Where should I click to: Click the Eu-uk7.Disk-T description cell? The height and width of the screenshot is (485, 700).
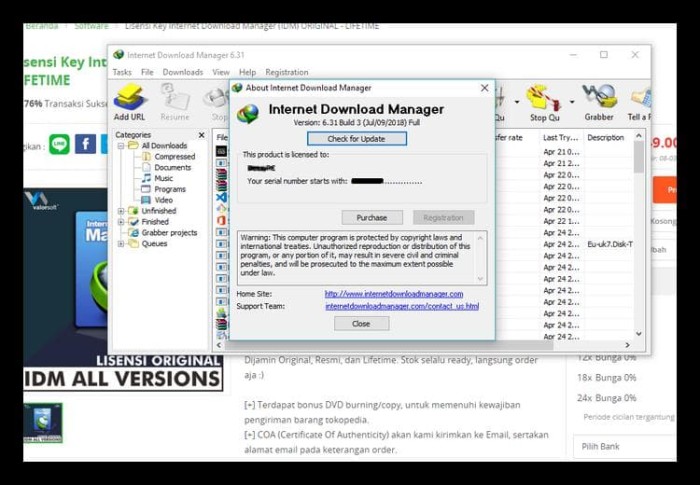point(609,244)
